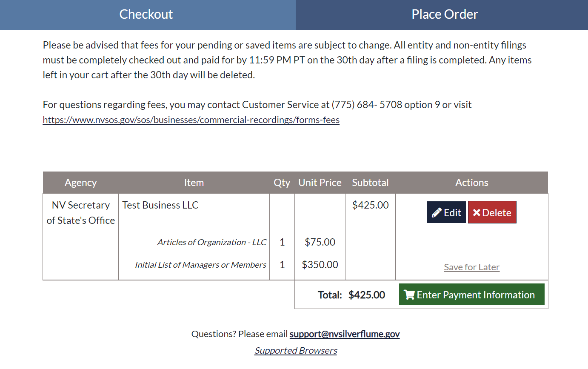The height and width of the screenshot is (369, 588).
Task: Click the X icon on the Delete button
Action: pyautogui.click(x=477, y=213)
